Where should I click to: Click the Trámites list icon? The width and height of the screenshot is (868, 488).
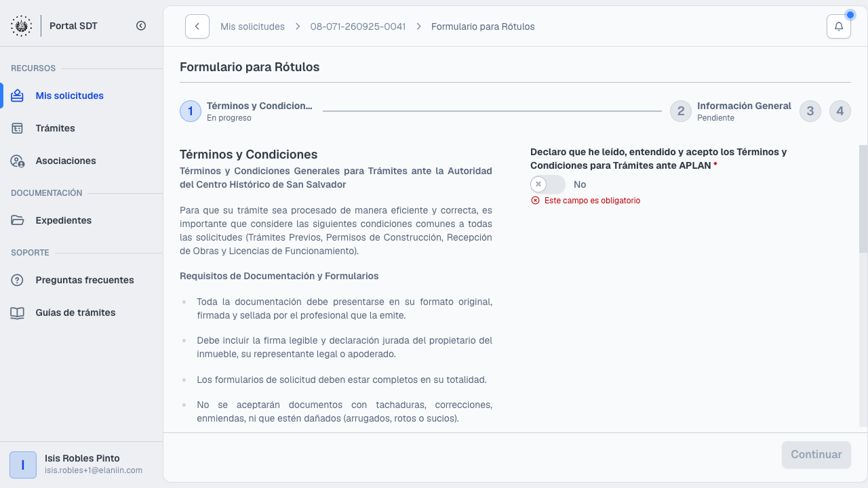pos(18,128)
